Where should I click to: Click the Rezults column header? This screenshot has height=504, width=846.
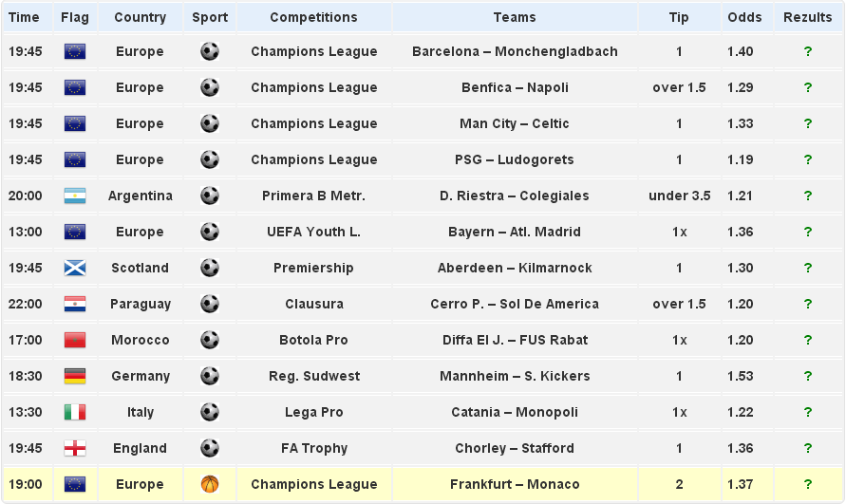(x=808, y=17)
